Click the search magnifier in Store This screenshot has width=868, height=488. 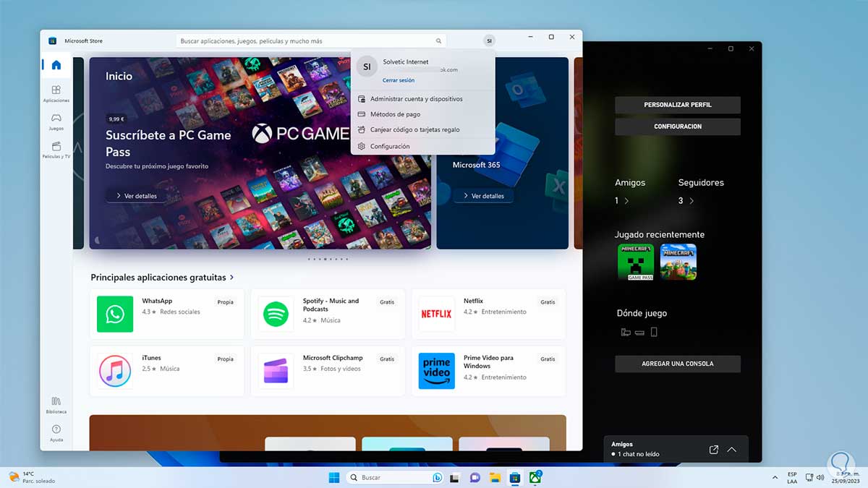(438, 41)
